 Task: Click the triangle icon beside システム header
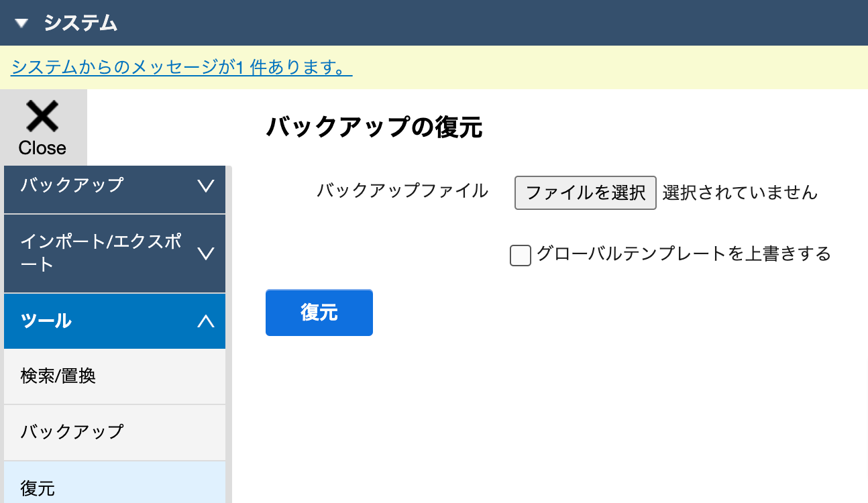tap(22, 23)
